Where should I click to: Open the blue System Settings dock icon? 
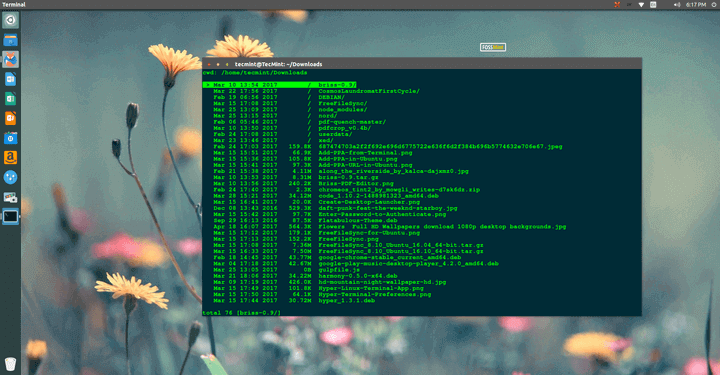tap(10, 177)
